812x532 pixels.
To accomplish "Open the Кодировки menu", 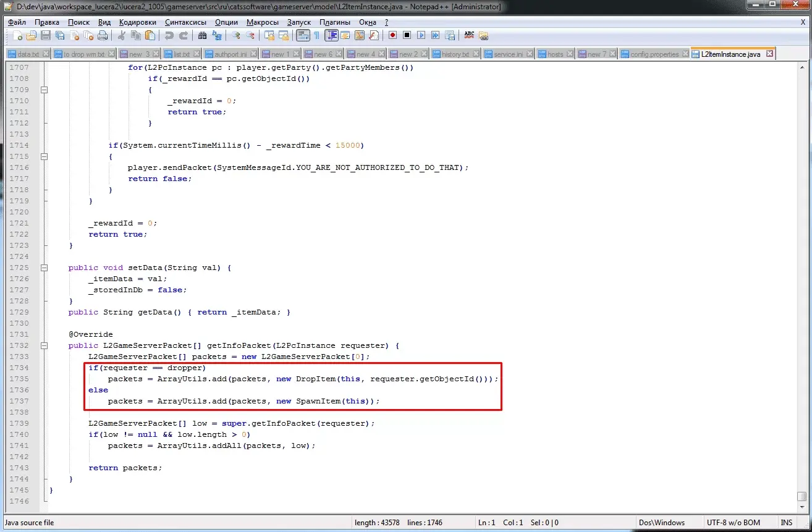I will coord(138,22).
